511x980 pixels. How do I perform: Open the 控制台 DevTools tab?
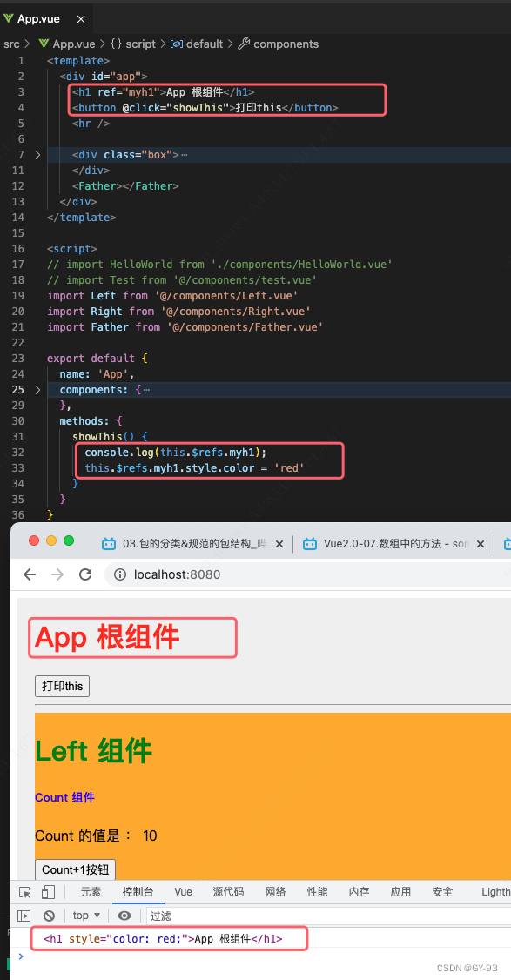tap(138, 892)
